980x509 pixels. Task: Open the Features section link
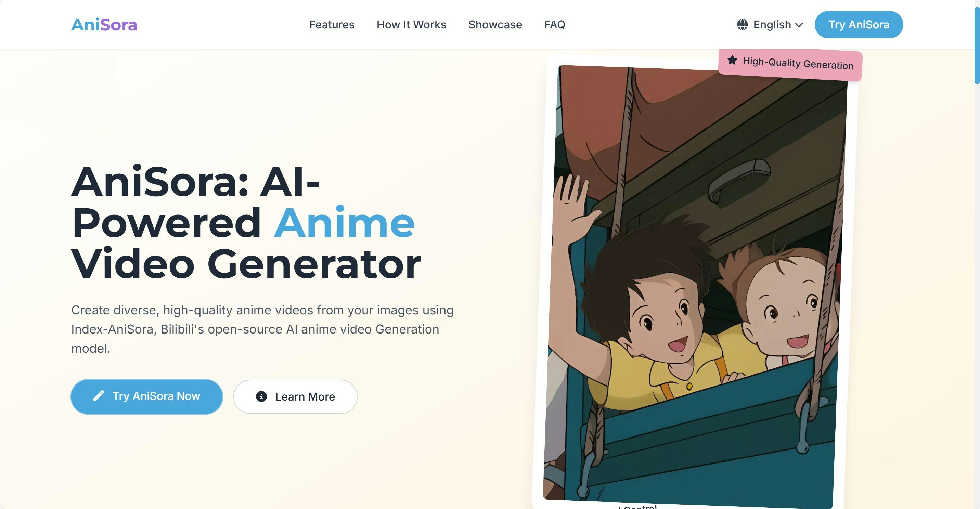pos(331,25)
